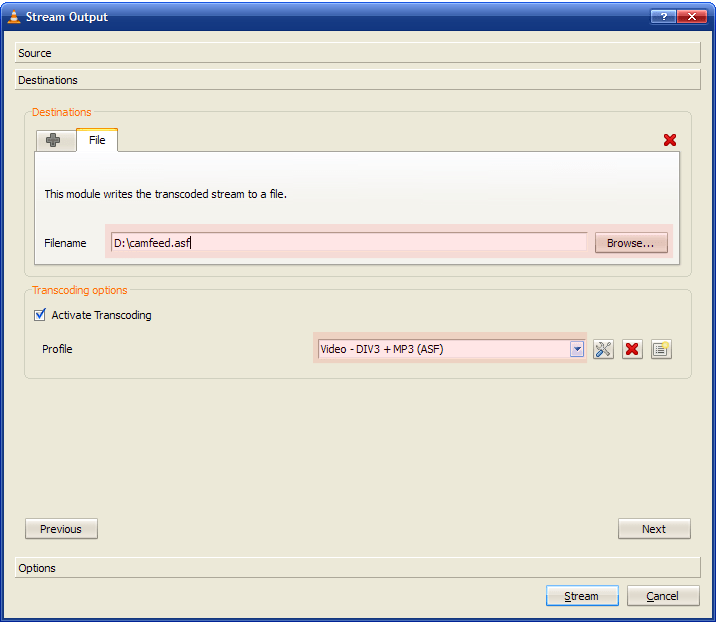Close the Stream Output window
The image size is (716, 622).
coord(692,16)
